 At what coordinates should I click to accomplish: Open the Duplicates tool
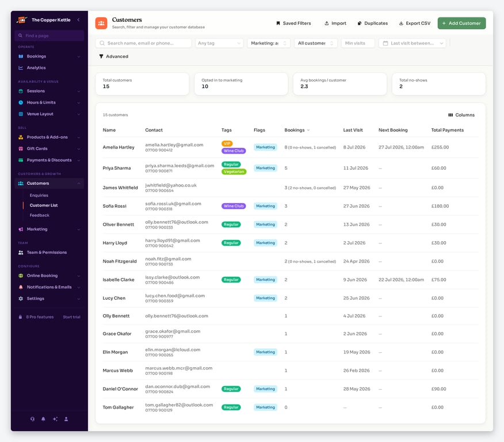point(373,23)
